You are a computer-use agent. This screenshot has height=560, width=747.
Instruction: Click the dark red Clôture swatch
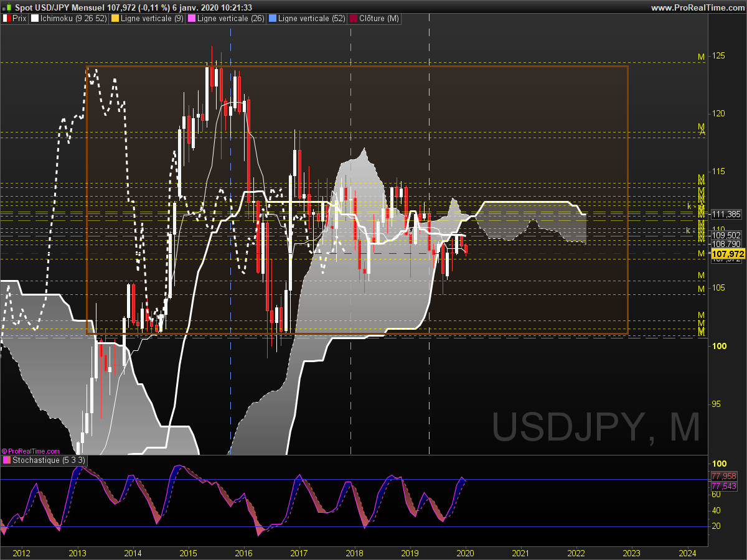point(354,19)
